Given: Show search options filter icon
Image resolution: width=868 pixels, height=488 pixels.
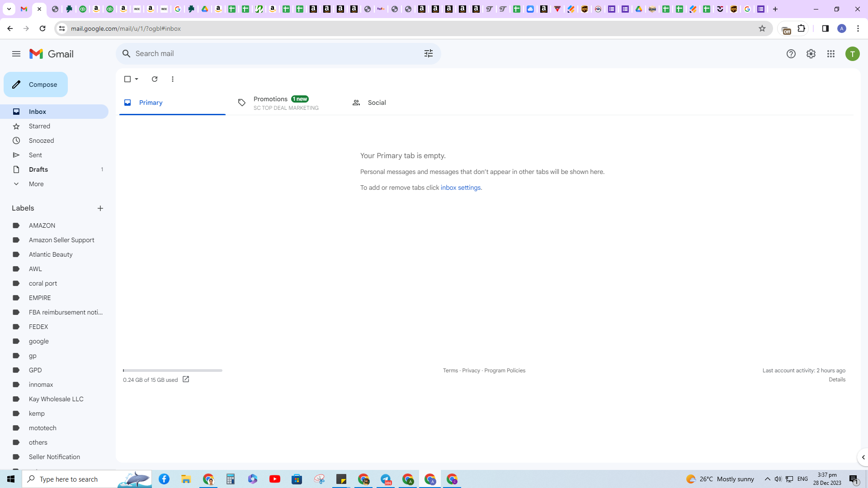Looking at the screenshot, I should (x=429, y=54).
